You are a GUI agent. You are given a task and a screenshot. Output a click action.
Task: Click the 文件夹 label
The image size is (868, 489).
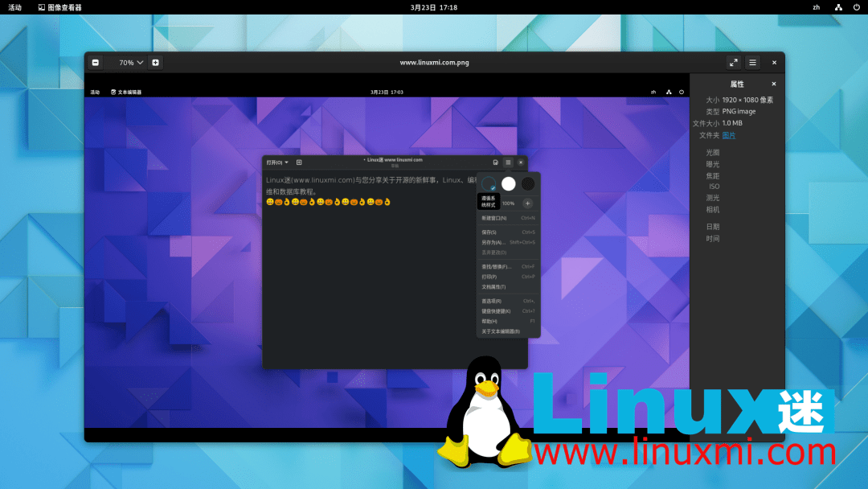(x=709, y=135)
